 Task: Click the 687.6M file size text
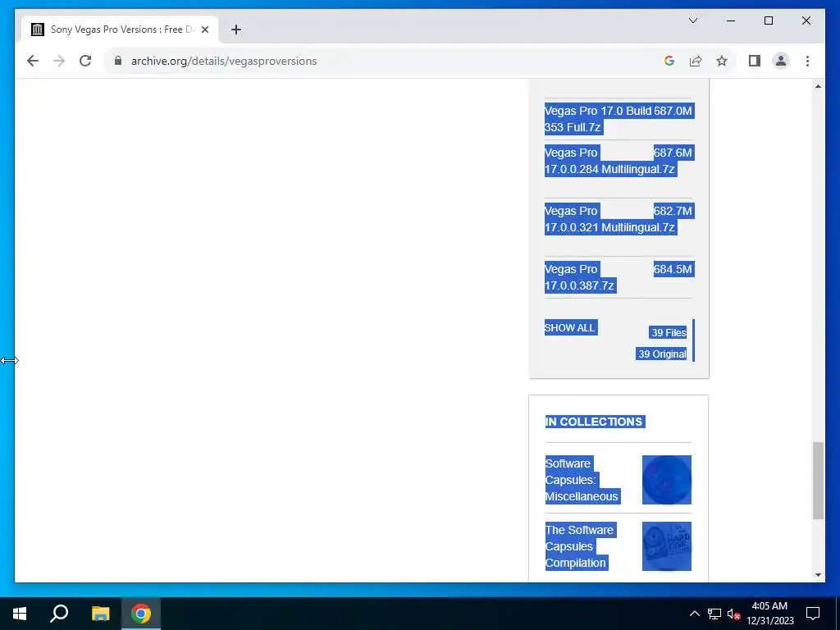pos(673,153)
